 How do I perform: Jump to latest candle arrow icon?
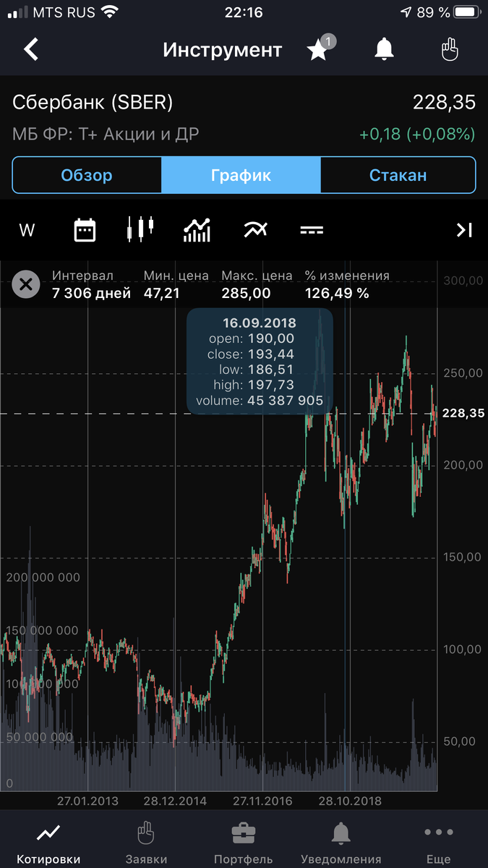point(463,230)
